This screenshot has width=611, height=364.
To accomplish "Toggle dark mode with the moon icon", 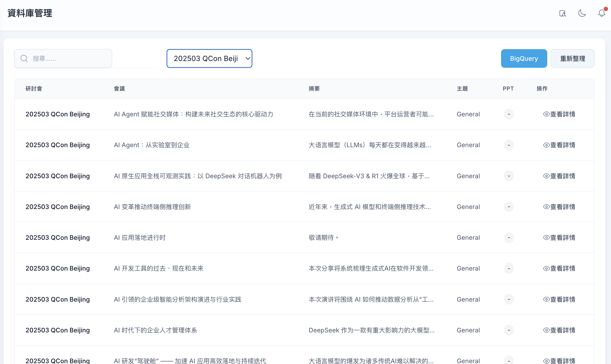I will click(x=582, y=13).
